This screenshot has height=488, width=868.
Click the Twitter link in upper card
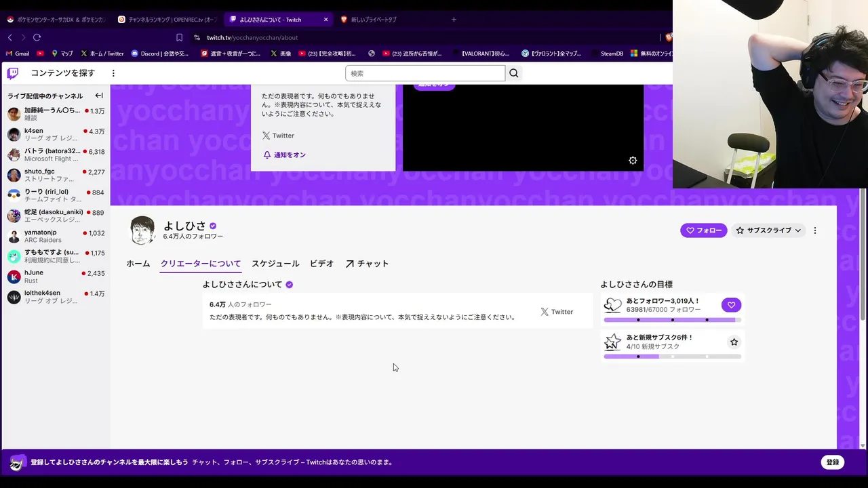pos(278,136)
